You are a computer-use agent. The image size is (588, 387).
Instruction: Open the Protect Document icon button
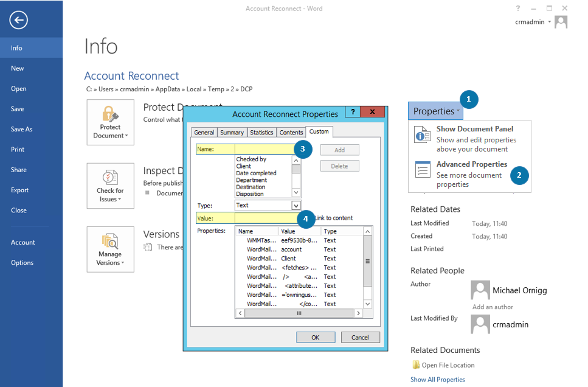(x=110, y=122)
